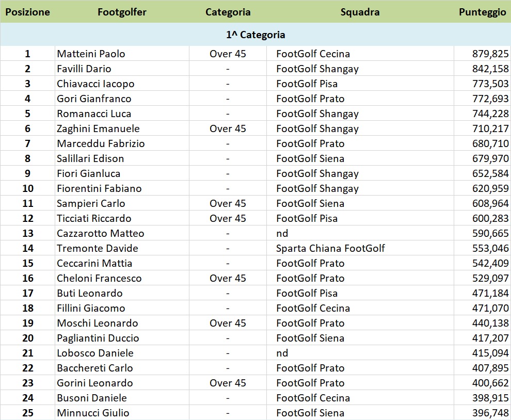Select the Matteini Paolo name cell

pyautogui.click(x=122, y=54)
